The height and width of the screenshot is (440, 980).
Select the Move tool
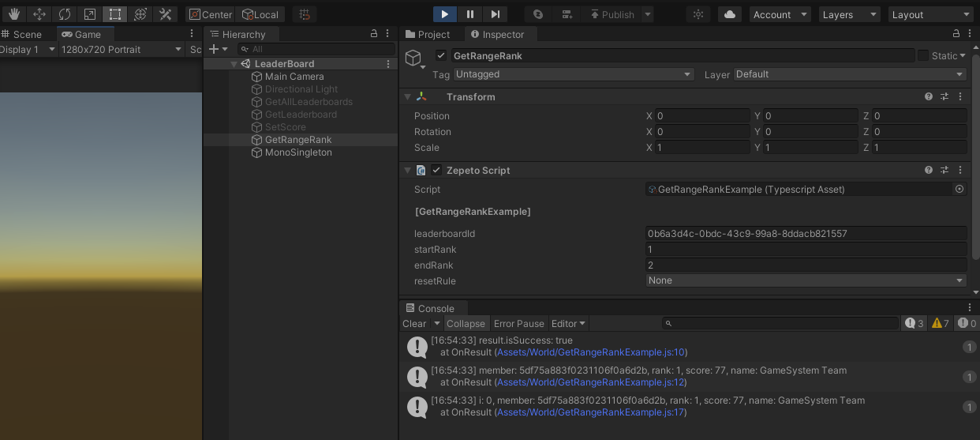click(39, 14)
